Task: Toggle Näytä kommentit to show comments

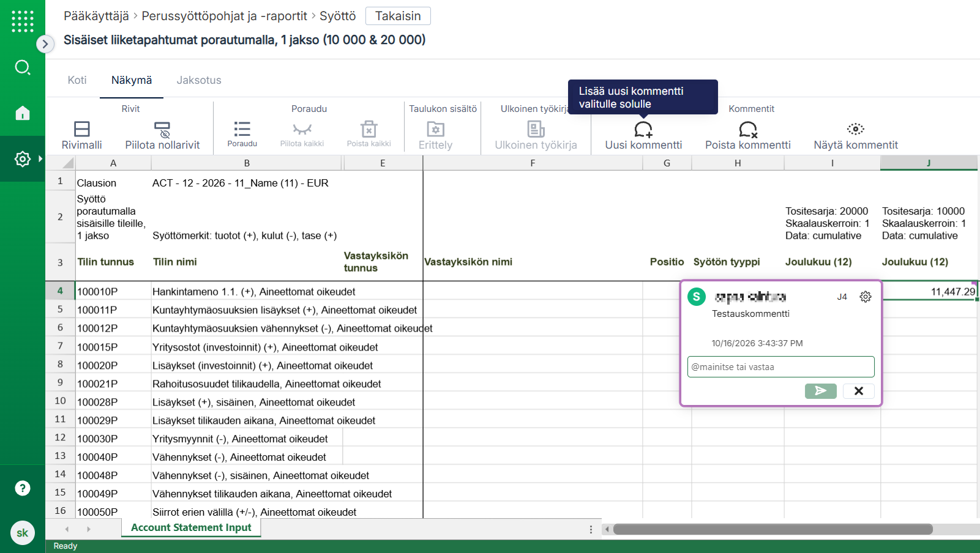Action: click(x=856, y=135)
